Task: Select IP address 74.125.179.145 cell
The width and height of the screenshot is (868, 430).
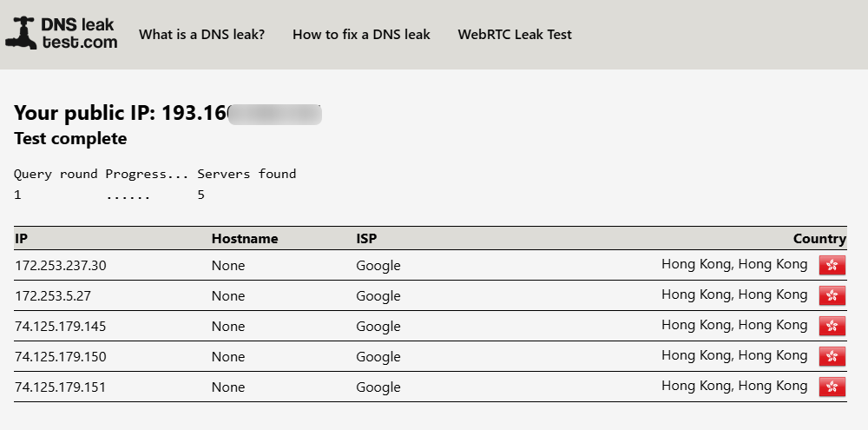Action: pyautogui.click(x=61, y=327)
